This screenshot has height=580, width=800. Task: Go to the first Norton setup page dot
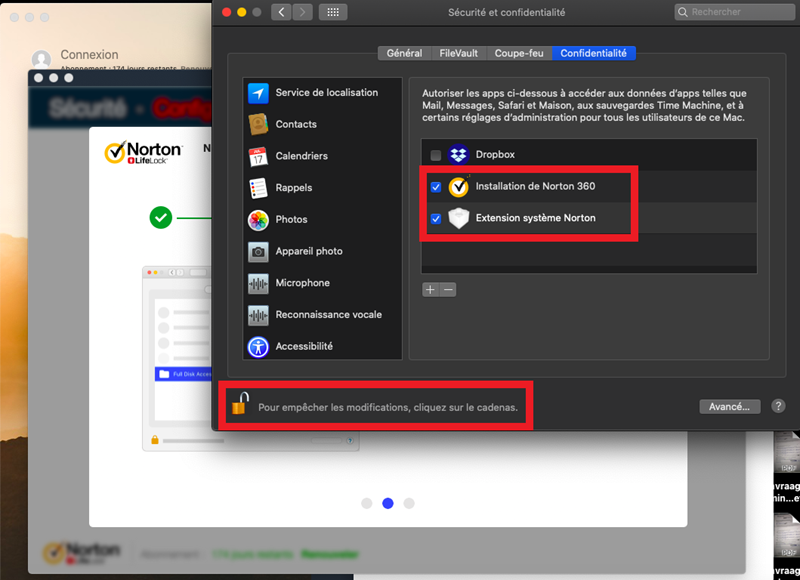[367, 503]
